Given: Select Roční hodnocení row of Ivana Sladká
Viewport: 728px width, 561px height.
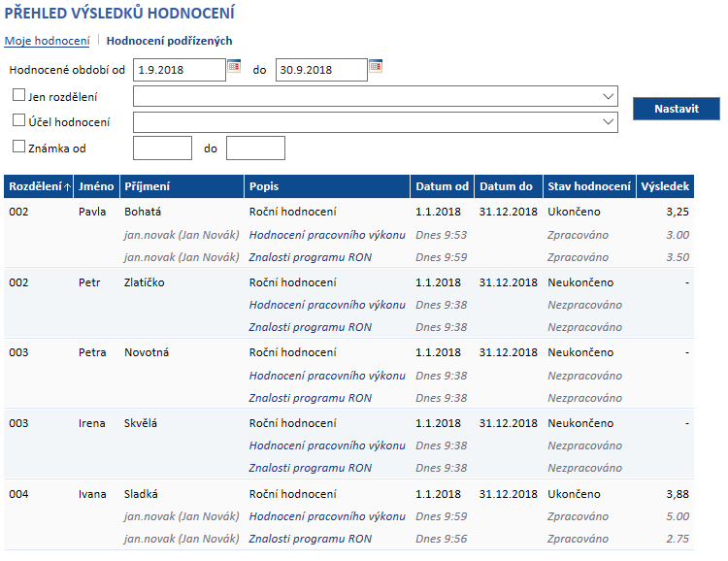Looking at the screenshot, I should tap(348, 494).
